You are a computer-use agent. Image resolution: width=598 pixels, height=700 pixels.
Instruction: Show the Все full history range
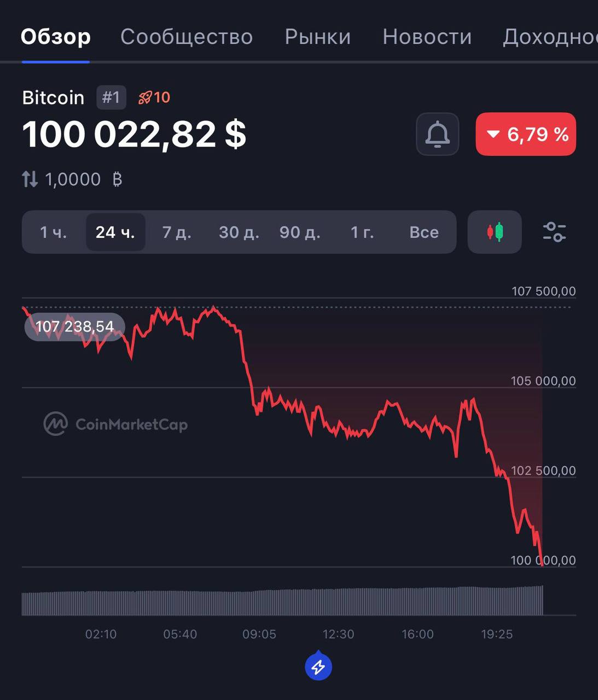click(424, 232)
